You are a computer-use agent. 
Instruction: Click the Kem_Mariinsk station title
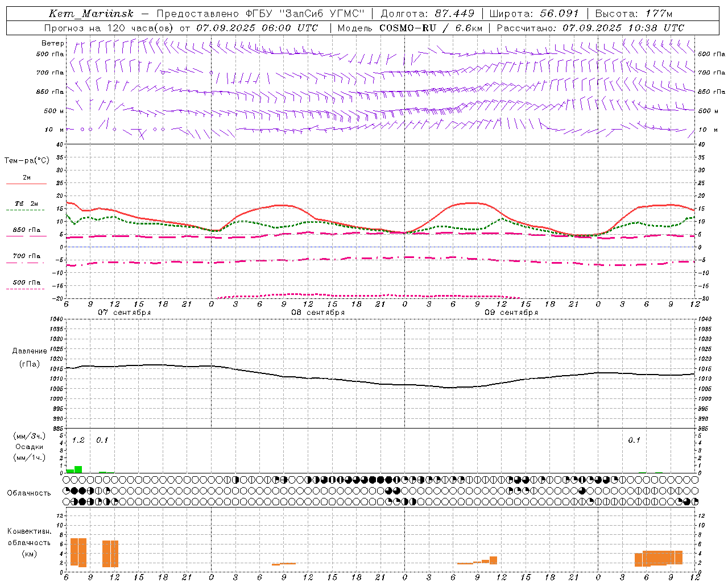coord(91,14)
